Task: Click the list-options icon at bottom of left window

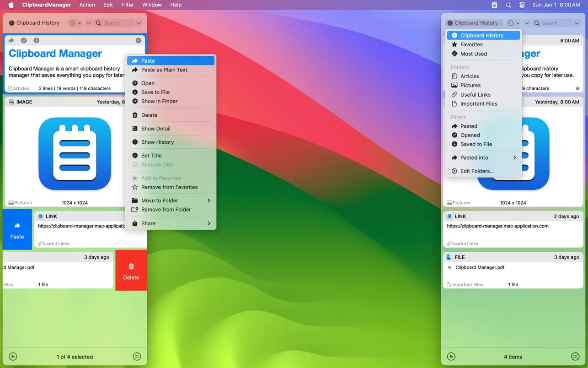Action: click(x=137, y=357)
